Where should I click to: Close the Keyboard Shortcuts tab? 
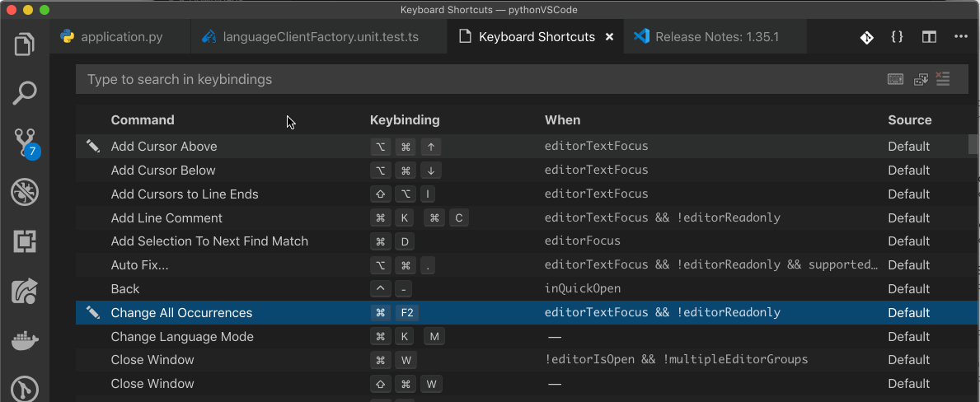609,37
